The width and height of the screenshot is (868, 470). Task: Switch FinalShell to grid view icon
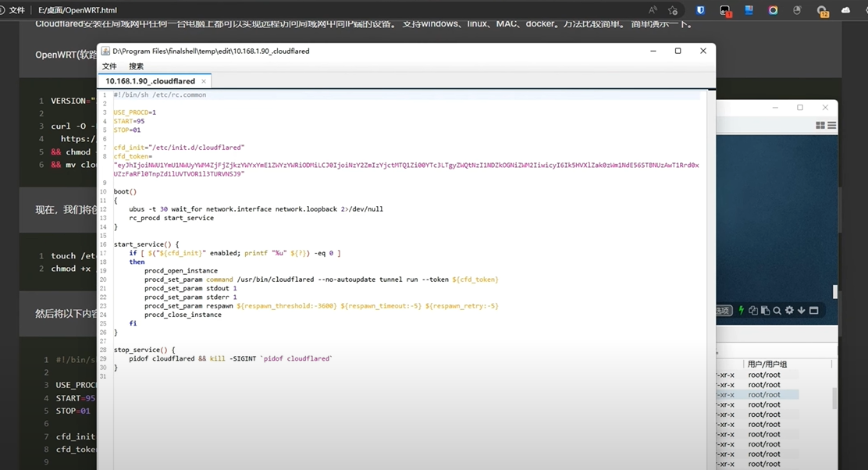click(x=820, y=126)
